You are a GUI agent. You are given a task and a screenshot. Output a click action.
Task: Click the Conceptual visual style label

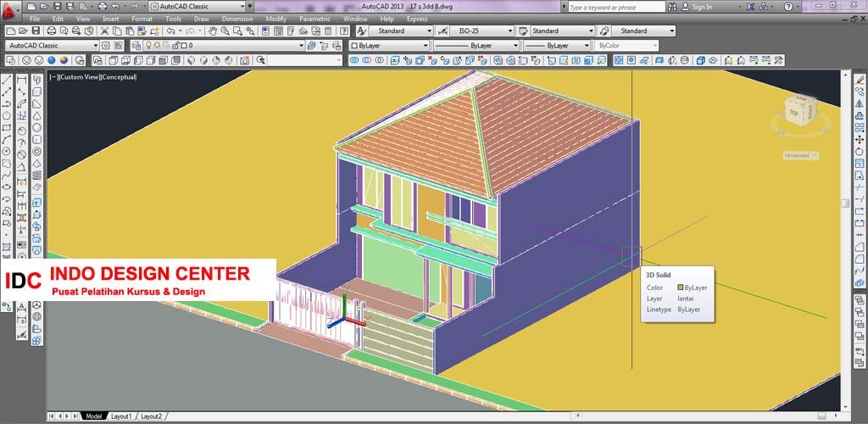click(x=119, y=77)
